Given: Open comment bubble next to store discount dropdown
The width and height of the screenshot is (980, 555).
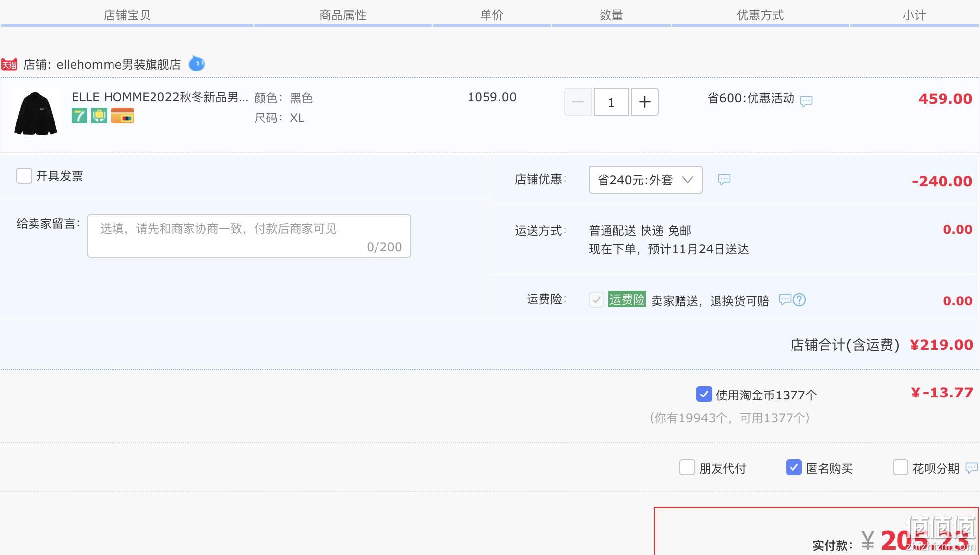Looking at the screenshot, I should tap(724, 179).
